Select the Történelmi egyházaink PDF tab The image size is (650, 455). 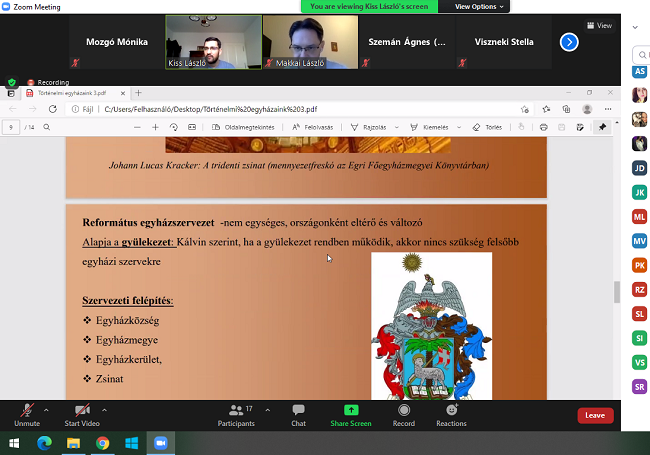coord(77,92)
